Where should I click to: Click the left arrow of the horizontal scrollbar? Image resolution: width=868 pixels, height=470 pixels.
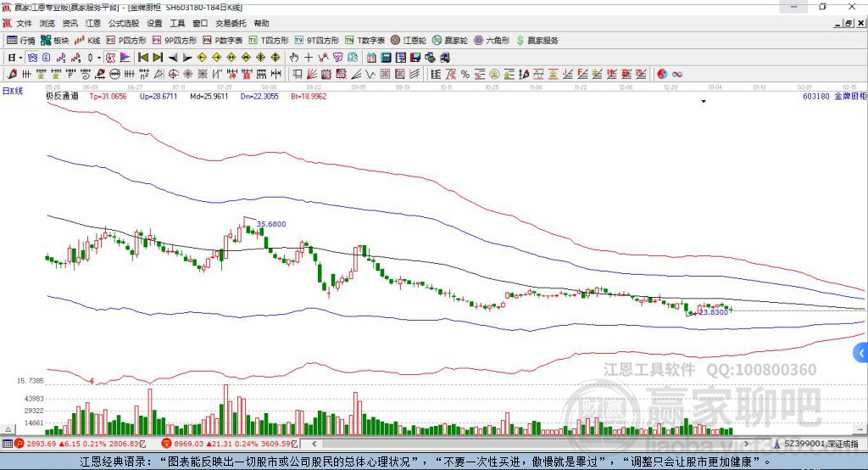click(x=314, y=444)
